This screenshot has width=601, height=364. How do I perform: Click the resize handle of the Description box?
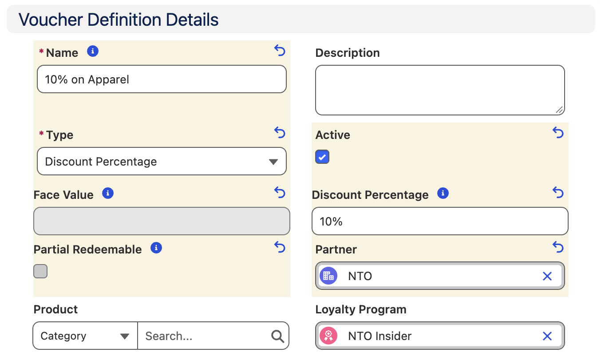pyautogui.click(x=559, y=110)
